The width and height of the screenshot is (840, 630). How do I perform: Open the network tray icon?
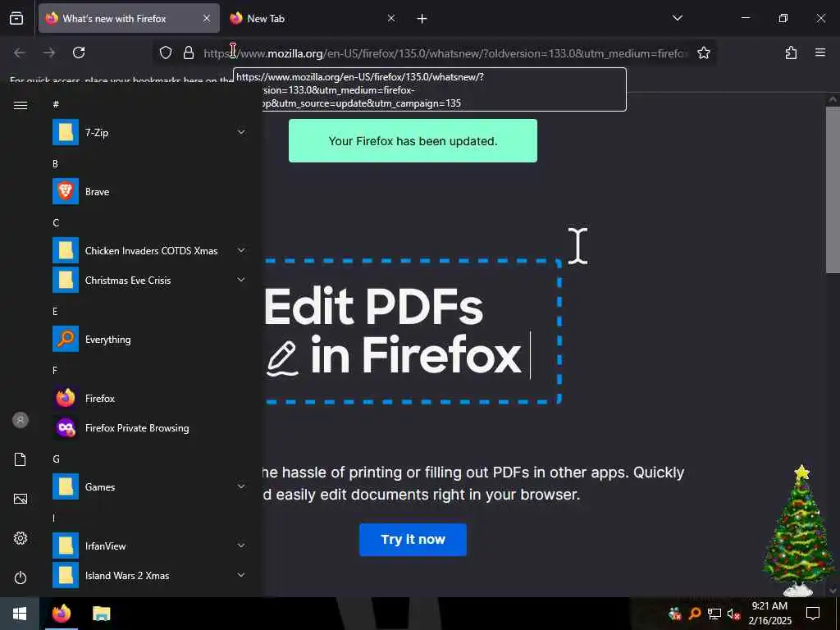[714, 614]
